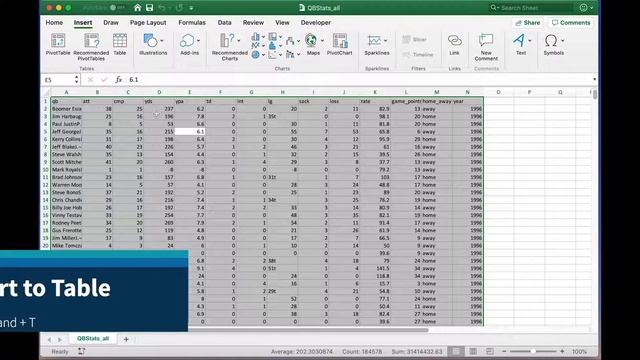Viewport: 640px width, 360px height.
Task: Open the Illustrations menu
Action: click(x=153, y=44)
